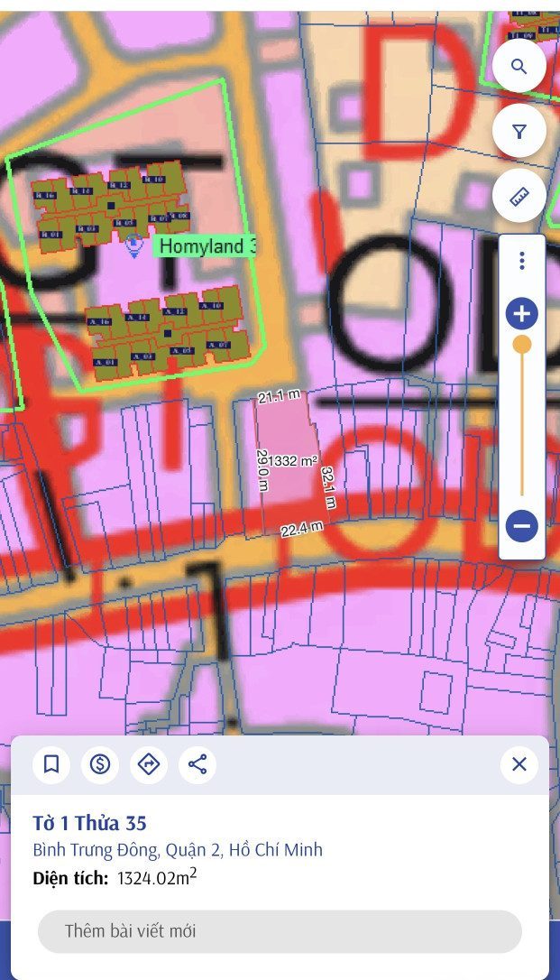Open the three-dot more options menu
This screenshot has width=560, height=980.
[x=522, y=261]
